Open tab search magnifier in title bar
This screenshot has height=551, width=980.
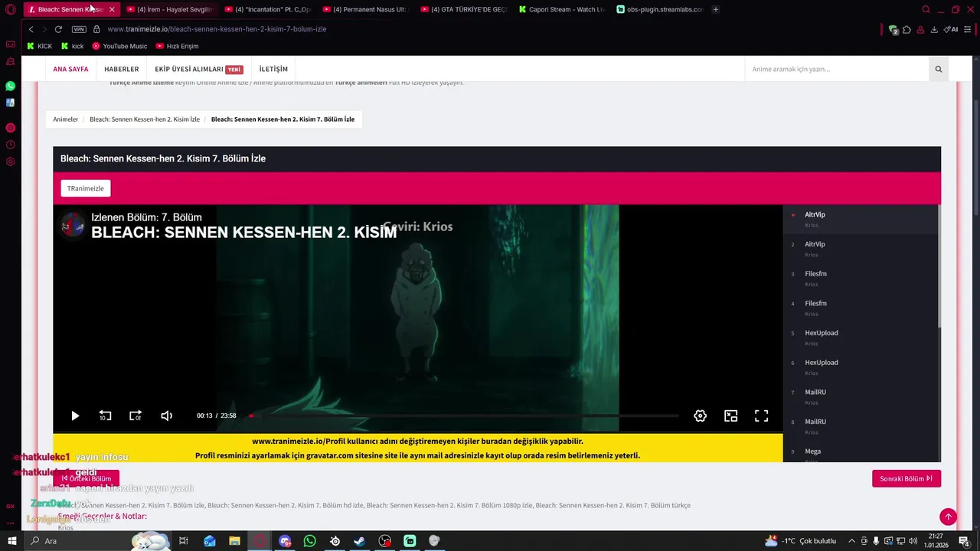(x=926, y=9)
